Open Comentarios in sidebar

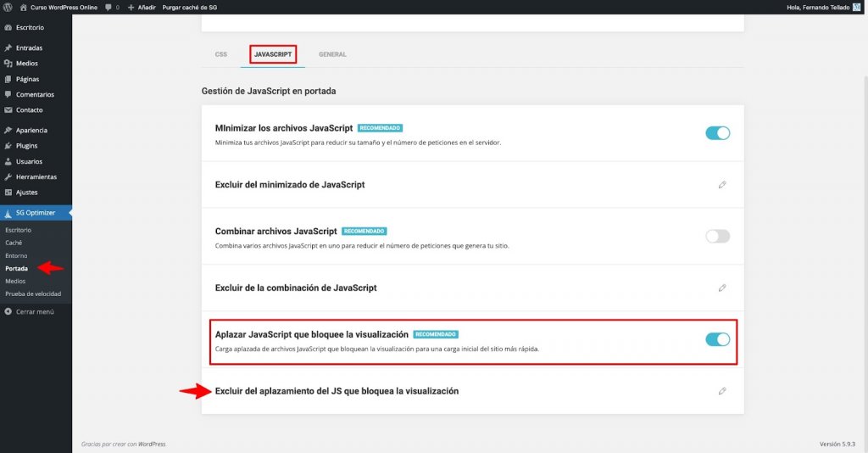point(36,95)
